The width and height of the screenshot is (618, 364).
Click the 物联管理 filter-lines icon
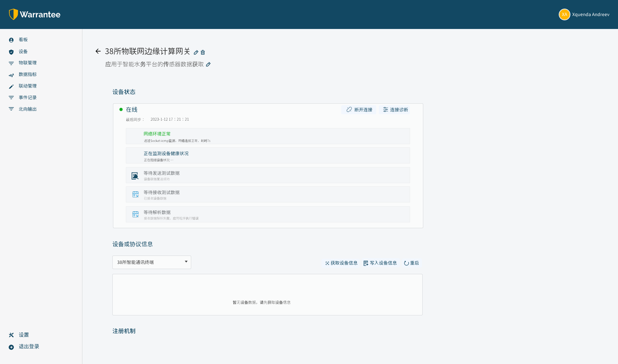click(x=11, y=63)
